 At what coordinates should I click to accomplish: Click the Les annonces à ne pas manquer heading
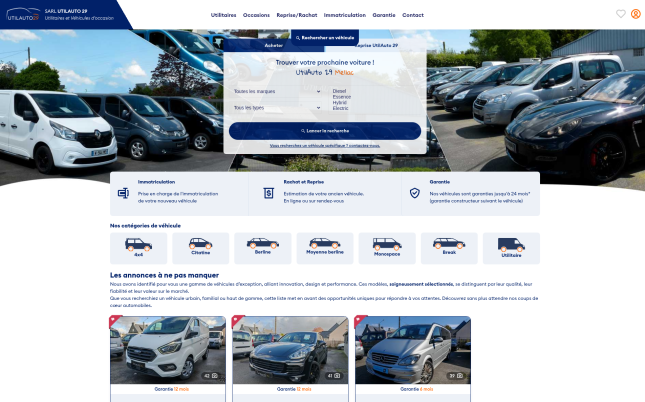tap(164, 275)
